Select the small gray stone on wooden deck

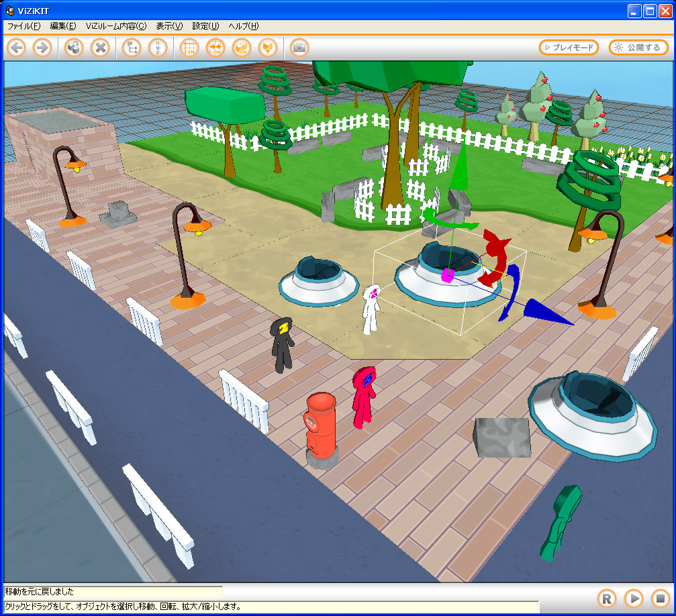[117, 215]
